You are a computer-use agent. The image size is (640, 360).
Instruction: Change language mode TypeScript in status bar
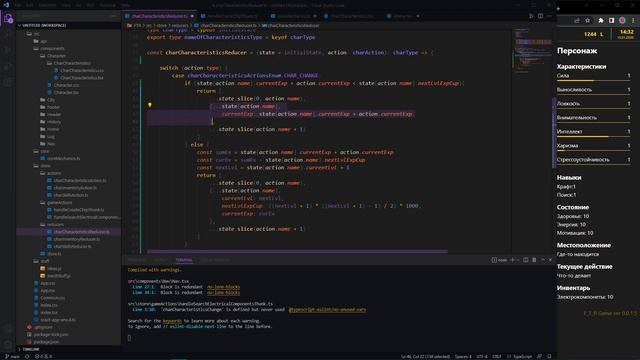[522, 356]
